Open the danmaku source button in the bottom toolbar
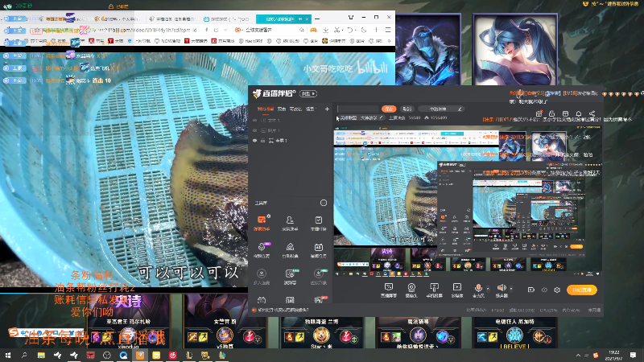 pyautogui.click(x=389, y=290)
